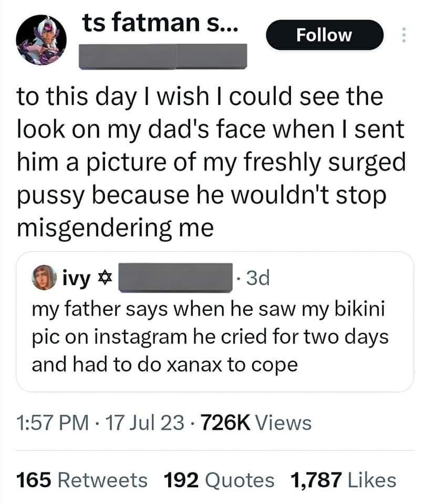
Task: View the 726K Views analytics
Action: [x=256, y=423]
